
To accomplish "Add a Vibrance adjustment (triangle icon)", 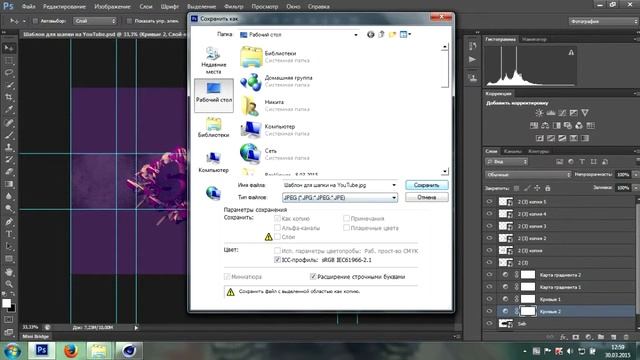I will point(585,113).
